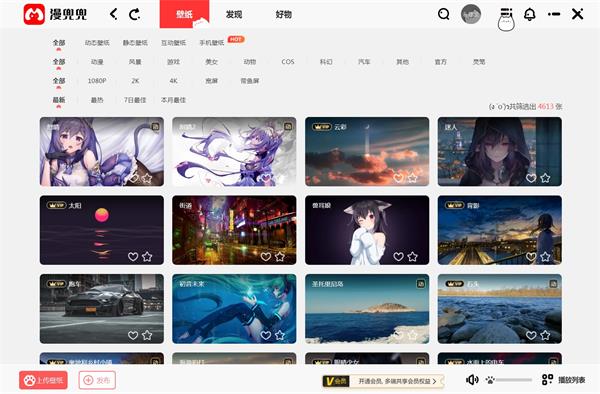Switch to the 好物 tab

284,15
